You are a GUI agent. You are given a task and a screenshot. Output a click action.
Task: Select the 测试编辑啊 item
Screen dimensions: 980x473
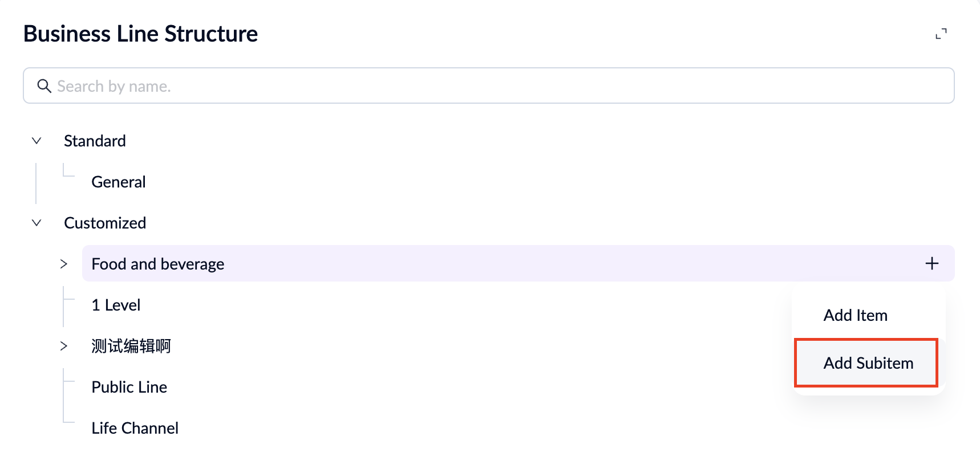coord(131,346)
